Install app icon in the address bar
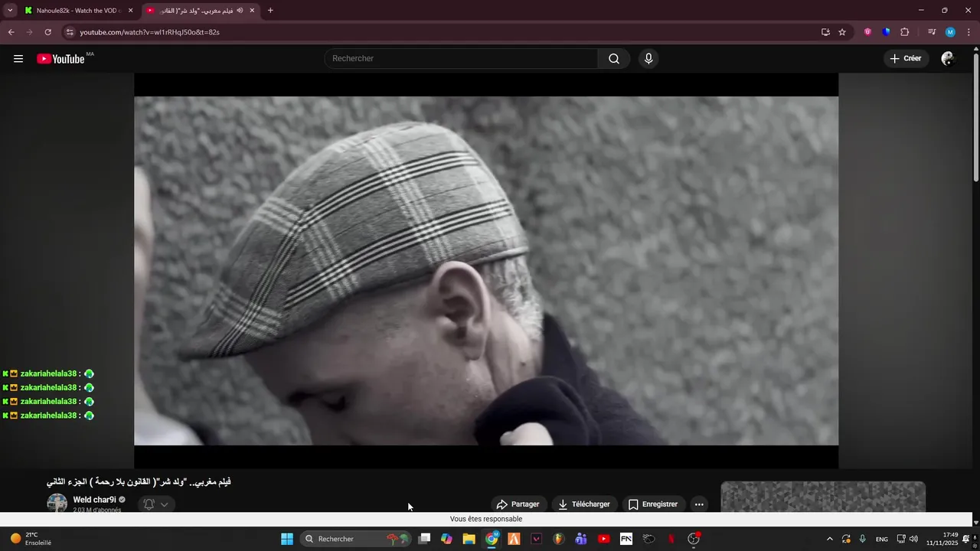 click(825, 32)
